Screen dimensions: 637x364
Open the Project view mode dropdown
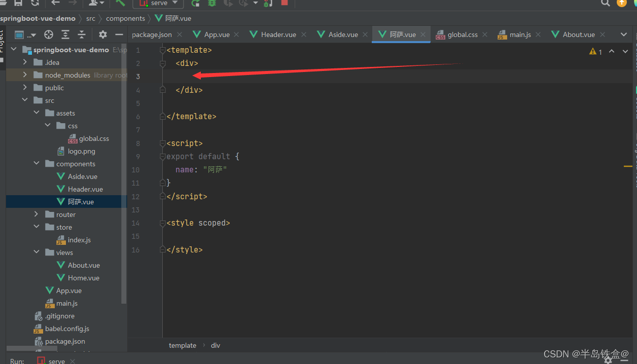click(25, 34)
